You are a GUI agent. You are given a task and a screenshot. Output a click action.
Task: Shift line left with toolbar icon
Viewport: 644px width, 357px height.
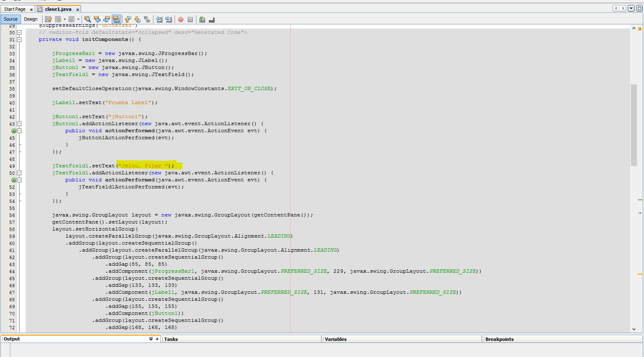point(159,19)
